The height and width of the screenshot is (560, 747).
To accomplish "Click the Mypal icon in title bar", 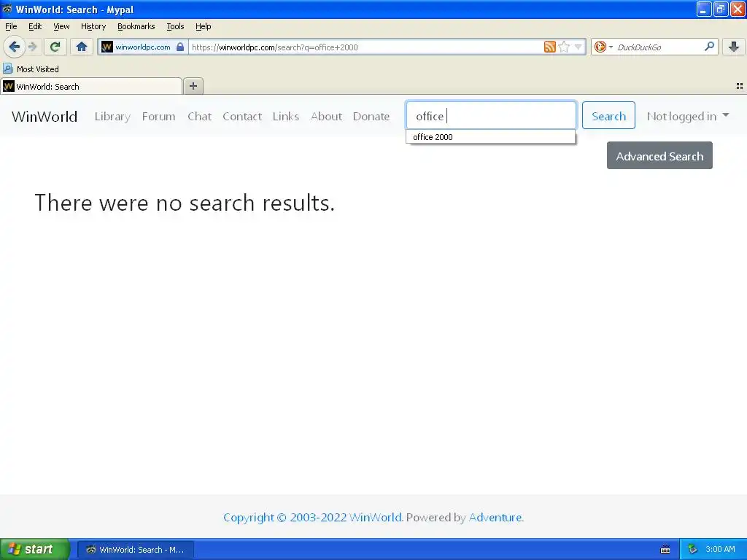I will click(x=7, y=9).
